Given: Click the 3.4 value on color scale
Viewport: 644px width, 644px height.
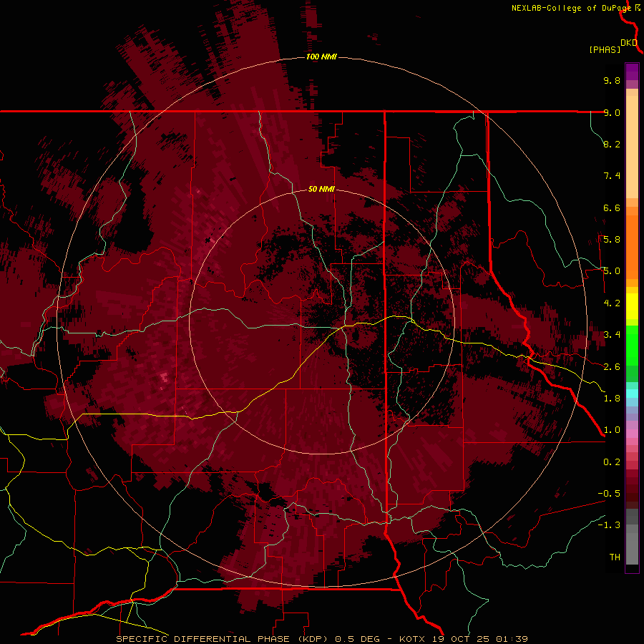Looking at the screenshot, I should click(612, 335).
